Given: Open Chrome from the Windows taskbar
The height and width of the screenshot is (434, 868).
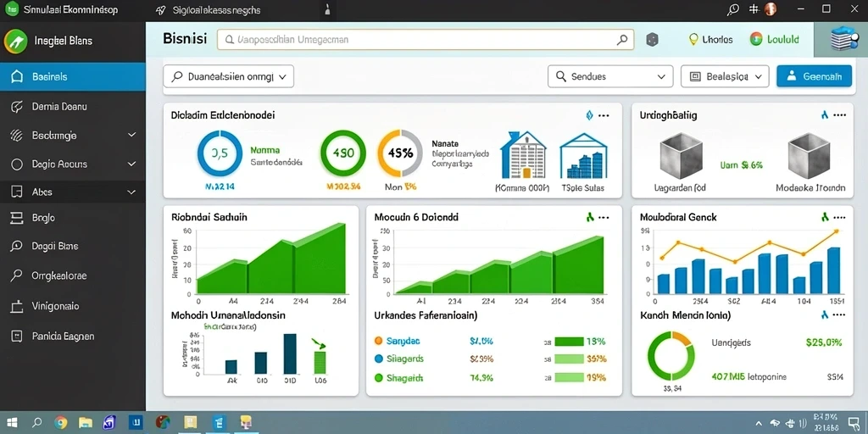Looking at the screenshot, I should tap(60, 423).
